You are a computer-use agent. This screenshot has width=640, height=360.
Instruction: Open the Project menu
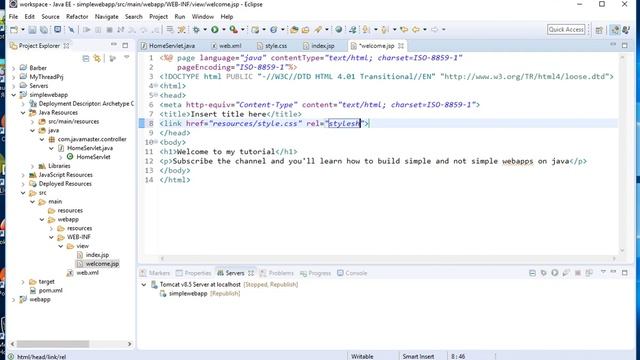(x=158, y=17)
